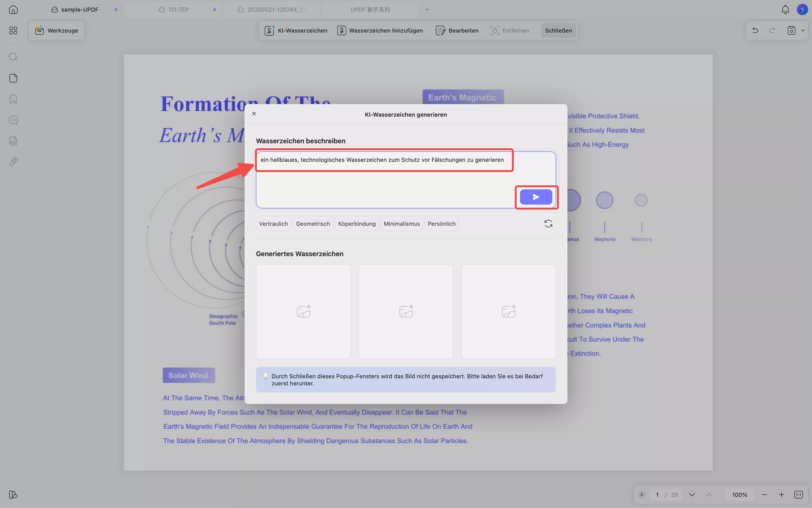Click the notification bell icon

[x=785, y=10]
